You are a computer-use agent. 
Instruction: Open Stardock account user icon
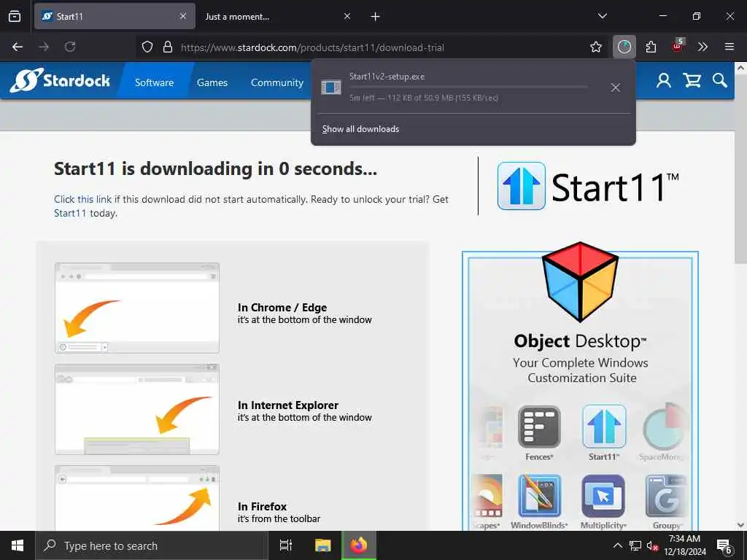tap(663, 80)
